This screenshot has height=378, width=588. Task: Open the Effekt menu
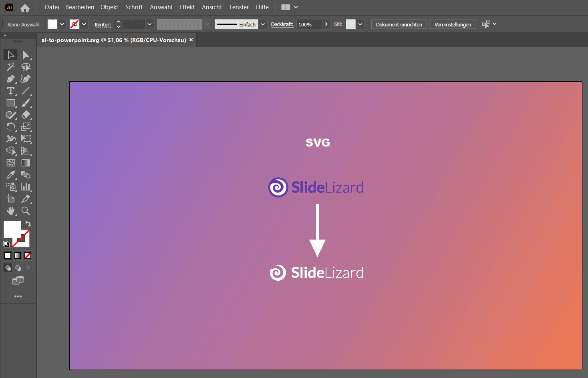tap(187, 7)
